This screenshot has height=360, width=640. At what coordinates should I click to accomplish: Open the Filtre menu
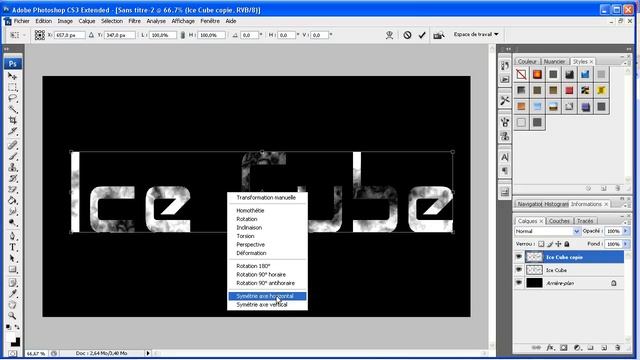[134, 21]
